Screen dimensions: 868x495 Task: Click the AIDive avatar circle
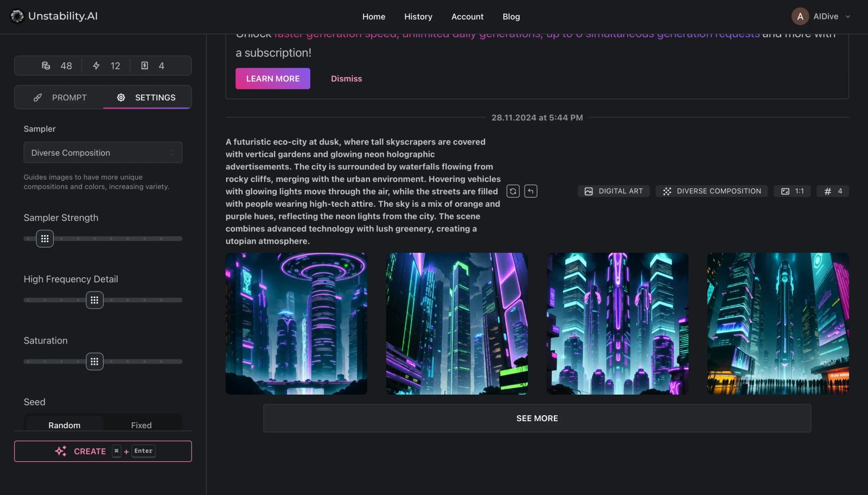[x=800, y=16]
